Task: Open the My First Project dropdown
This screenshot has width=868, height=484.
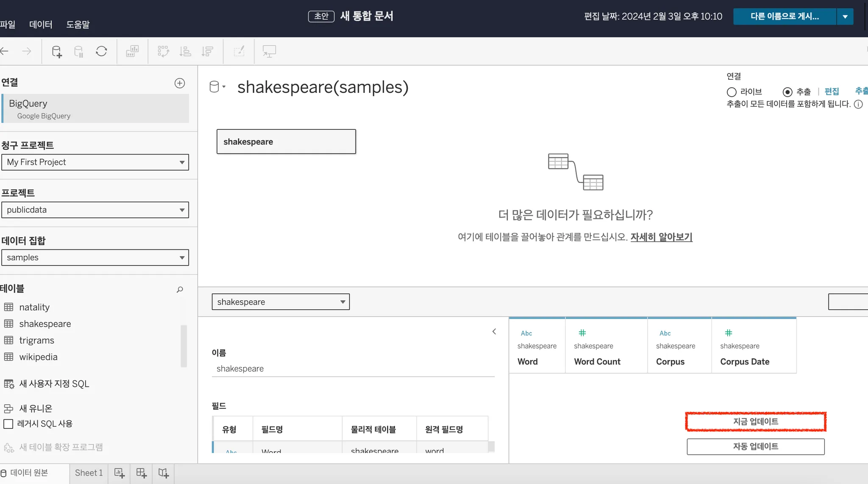Action: 95,162
